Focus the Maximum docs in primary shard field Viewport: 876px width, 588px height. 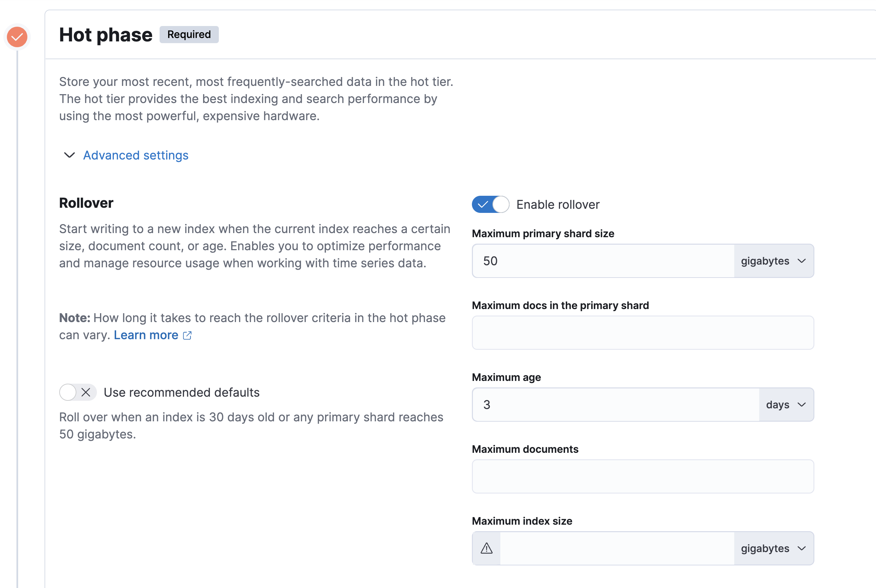[x=642, y=333]
